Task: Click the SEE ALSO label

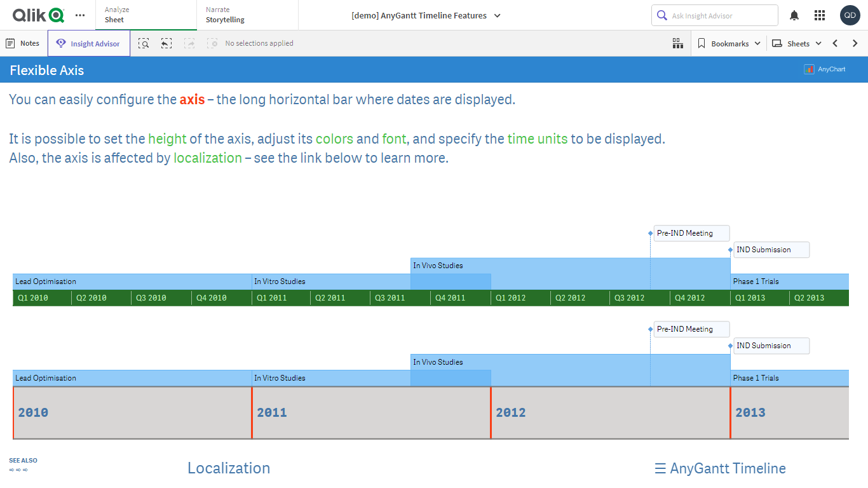Action: [23, 461]
